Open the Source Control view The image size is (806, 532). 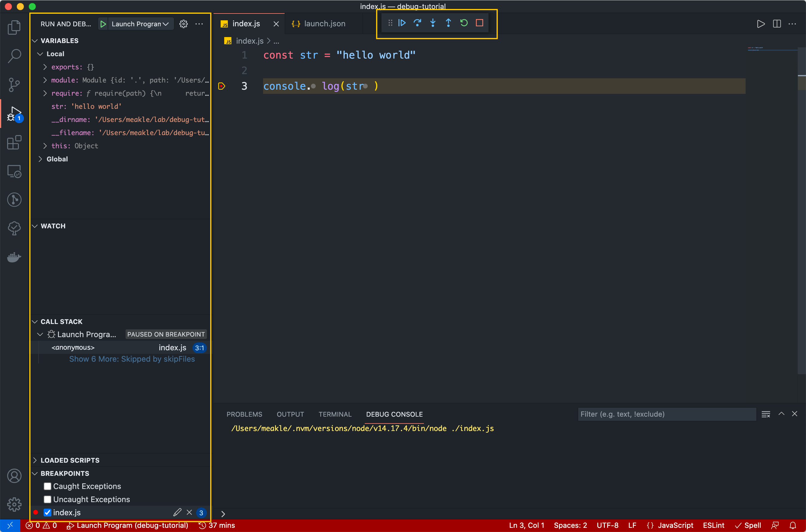14,85
